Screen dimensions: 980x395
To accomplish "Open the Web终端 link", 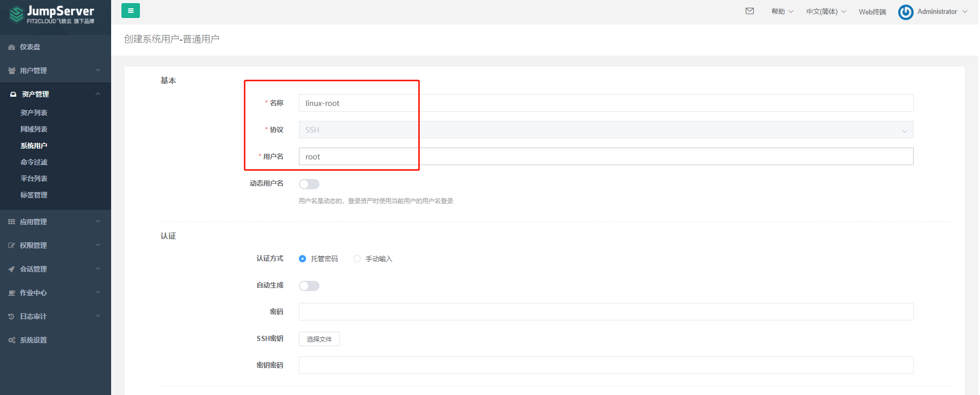I will coord(872,12).
